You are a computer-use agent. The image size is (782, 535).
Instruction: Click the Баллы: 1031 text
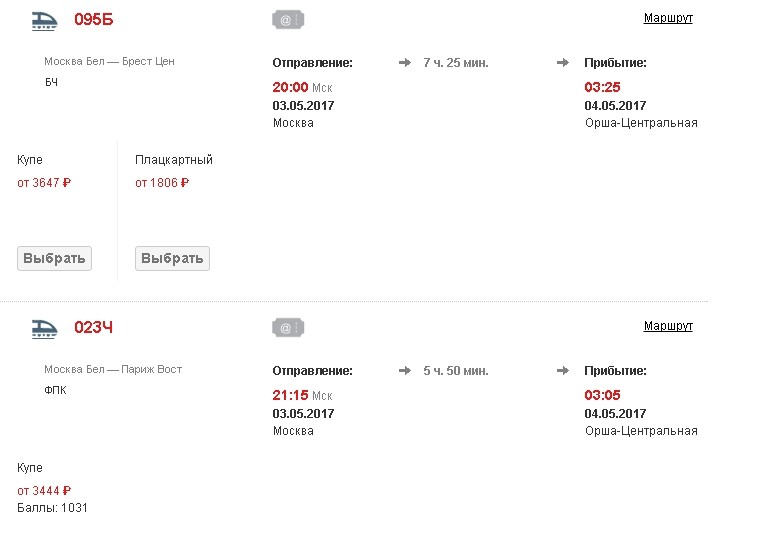[x=53, y=508]
